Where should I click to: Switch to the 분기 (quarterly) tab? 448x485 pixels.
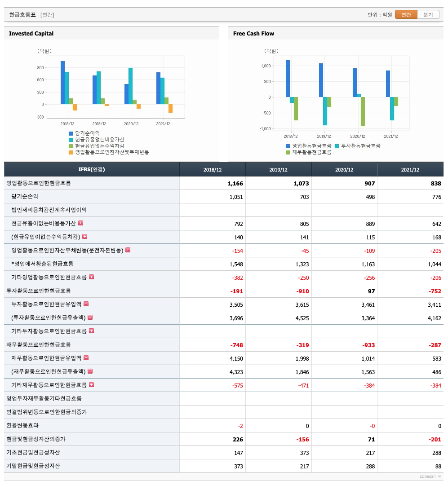click(x=428, y=14)
